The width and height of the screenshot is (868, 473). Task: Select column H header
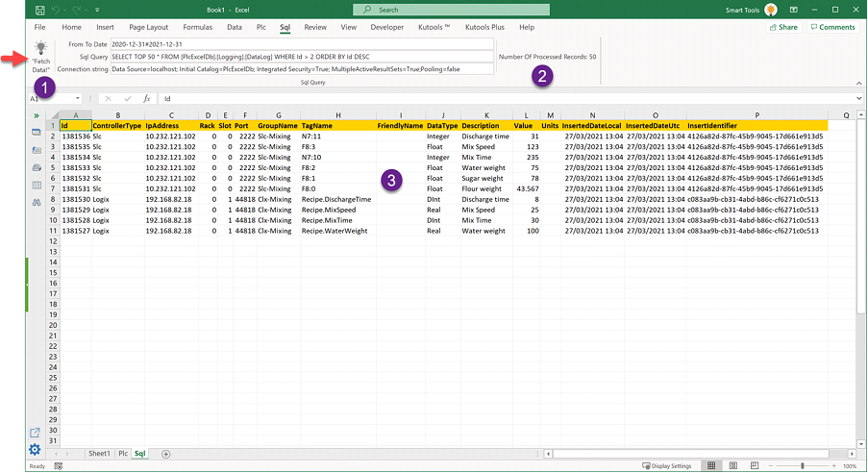coord(337,115)
